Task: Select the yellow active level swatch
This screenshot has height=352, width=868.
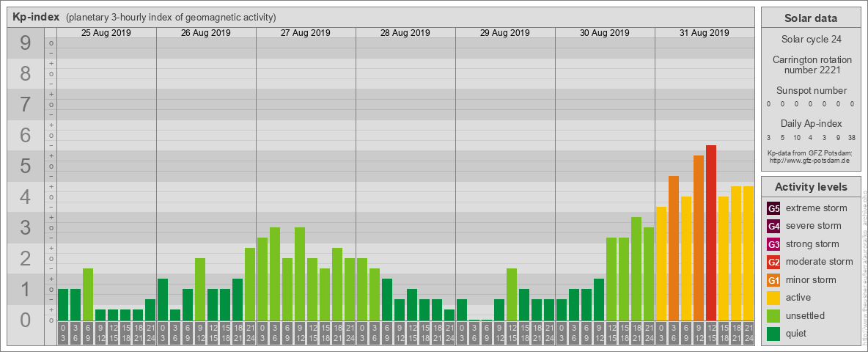Action: (x=773, y=298)
